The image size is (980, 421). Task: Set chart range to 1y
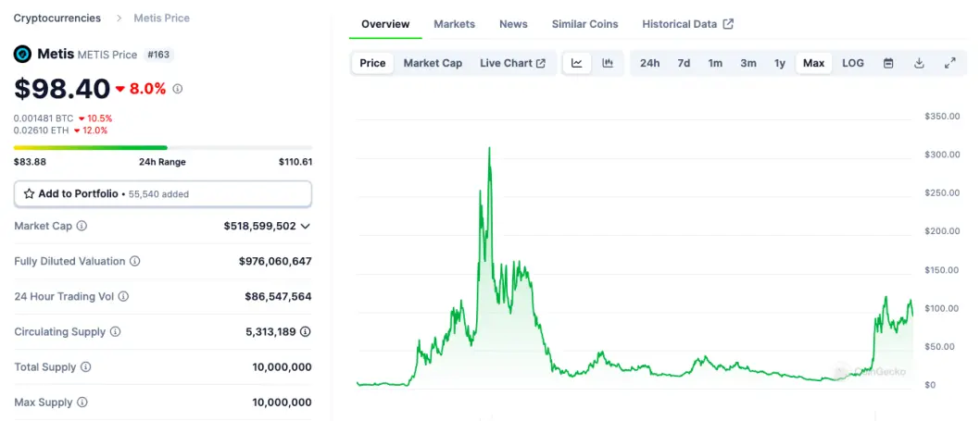[779, 63]
